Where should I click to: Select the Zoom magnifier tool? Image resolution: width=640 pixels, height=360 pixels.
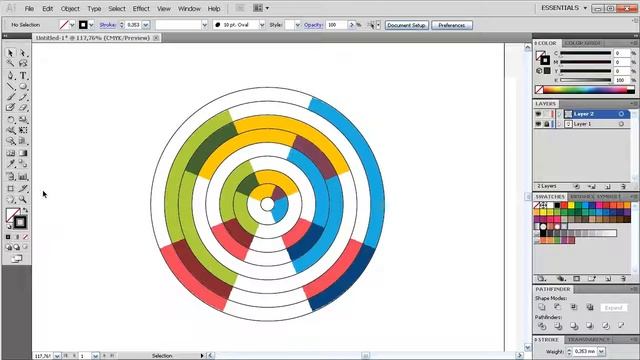pos(23,200)
